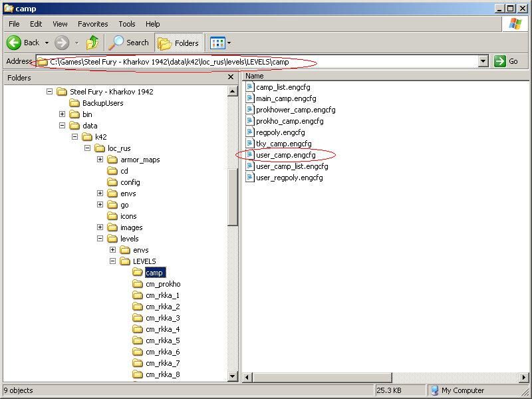Open the Help menu
This screenshot has width=532, height=399.
153,24
